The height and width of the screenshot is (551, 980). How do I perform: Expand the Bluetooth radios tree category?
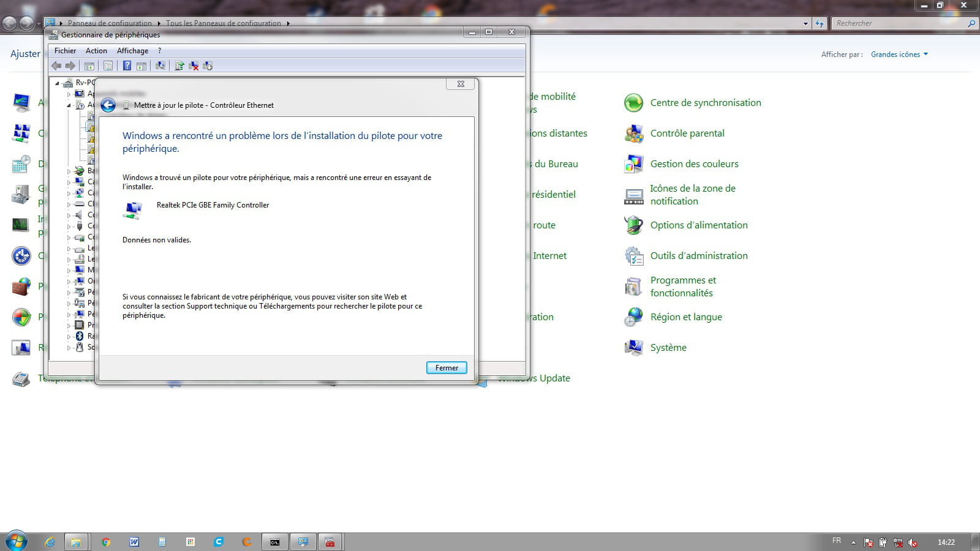[69, 336]
